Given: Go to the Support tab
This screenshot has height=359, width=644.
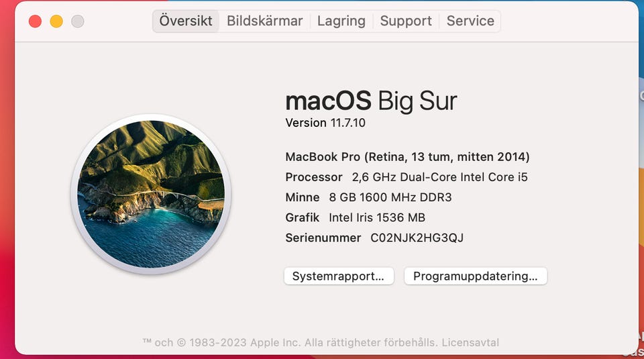Looking at the screenshot, I should pyautogui.click(x=406, y=21).
